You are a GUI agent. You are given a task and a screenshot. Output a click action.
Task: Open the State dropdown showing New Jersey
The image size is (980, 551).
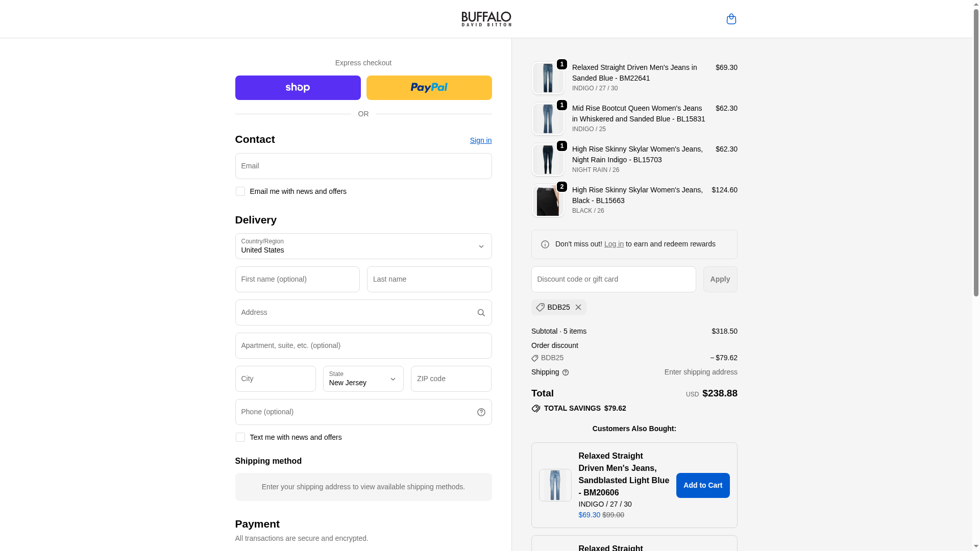coord(363,379)
